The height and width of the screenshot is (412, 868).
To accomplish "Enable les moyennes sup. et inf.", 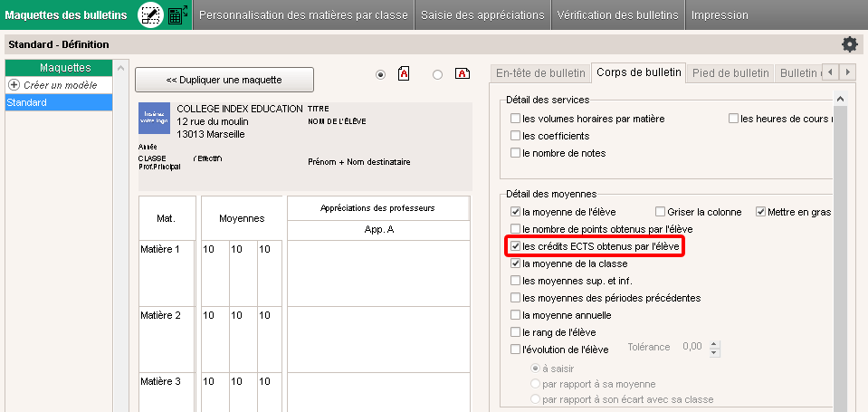I will coord(515,281).
